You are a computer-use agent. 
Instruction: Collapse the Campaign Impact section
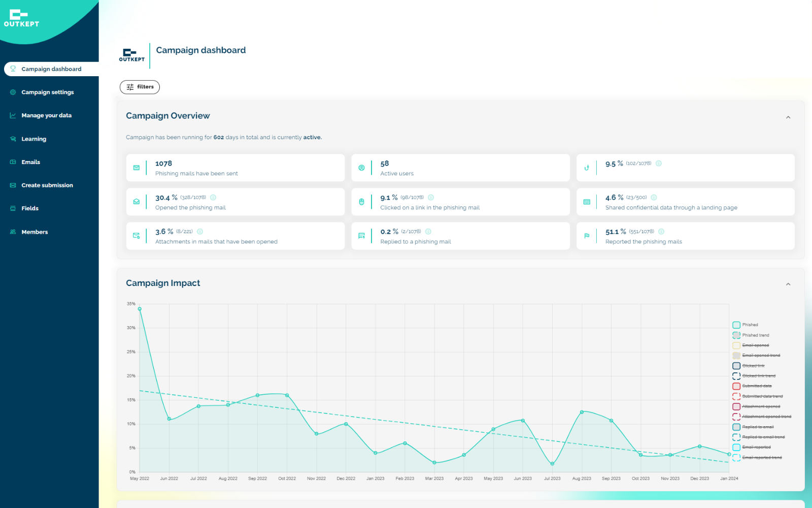tap(788, 284)
